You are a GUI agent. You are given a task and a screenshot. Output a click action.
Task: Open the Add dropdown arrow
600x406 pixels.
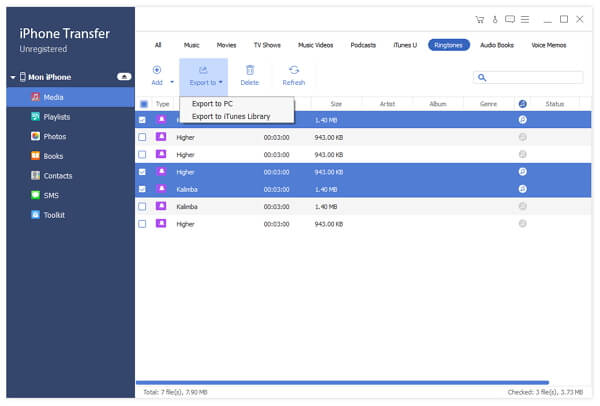point(172,82)
